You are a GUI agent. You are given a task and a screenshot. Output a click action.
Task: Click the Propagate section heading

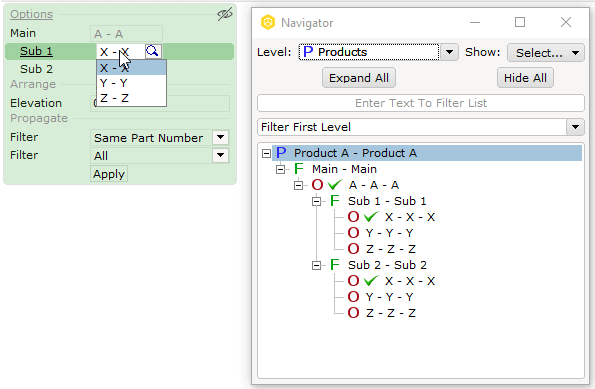(x=39, y=118)
